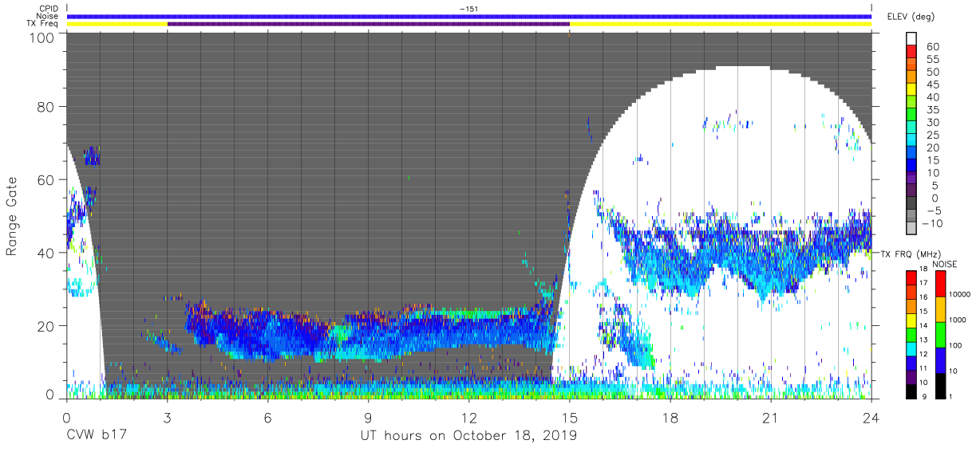The image size is (980, 452).
Task: Click the 20 tick on Range Gate axis
Action: click(47, 325)
